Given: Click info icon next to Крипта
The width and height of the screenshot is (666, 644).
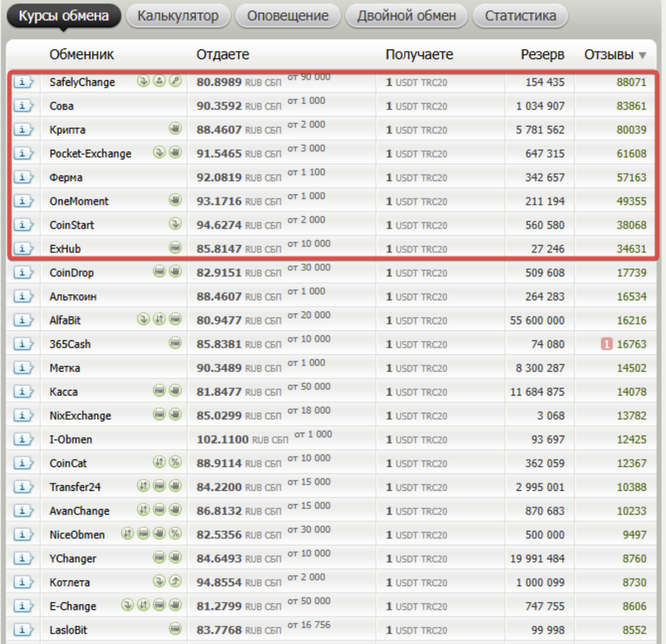Looking at the screenshot, I should pyautogui.click(x=23, y=129).
